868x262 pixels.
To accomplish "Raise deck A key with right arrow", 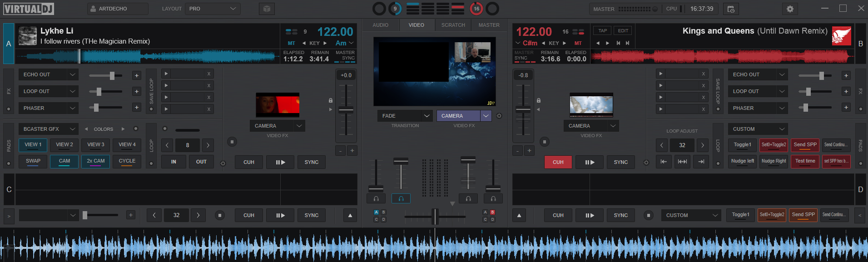I will pyautogui.click(x=325, y=43).
